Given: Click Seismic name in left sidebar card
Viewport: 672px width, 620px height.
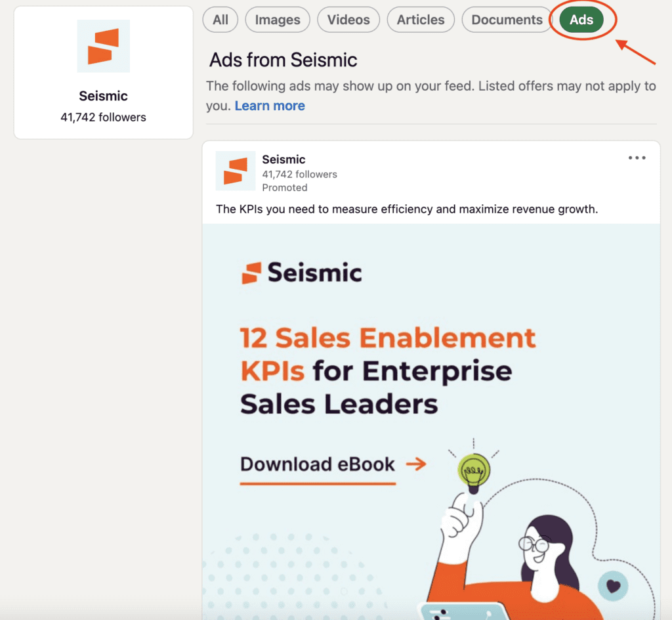Looking at the screenshot, I should click(103, 96).
